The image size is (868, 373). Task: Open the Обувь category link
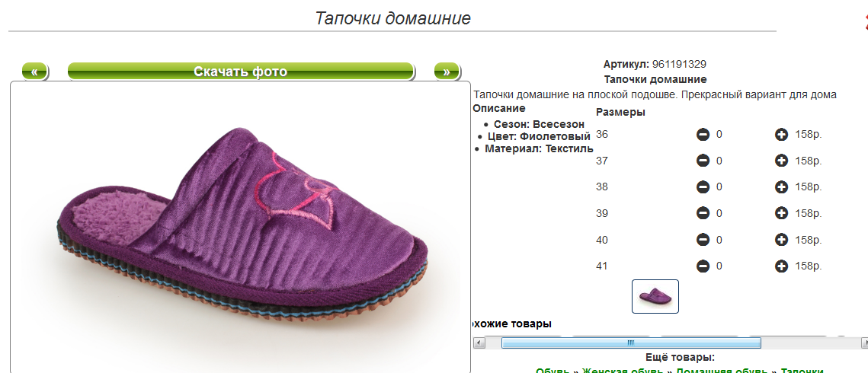tap(553, 370)
